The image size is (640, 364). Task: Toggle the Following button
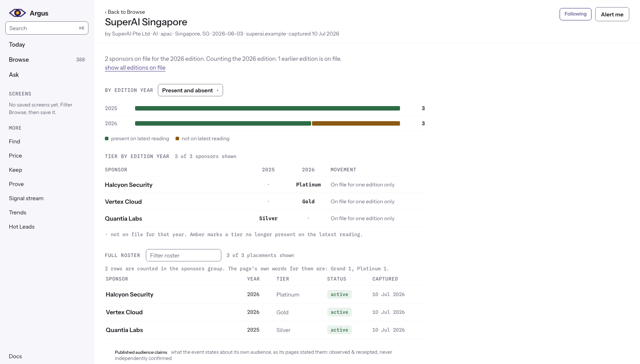pos(576,14)
